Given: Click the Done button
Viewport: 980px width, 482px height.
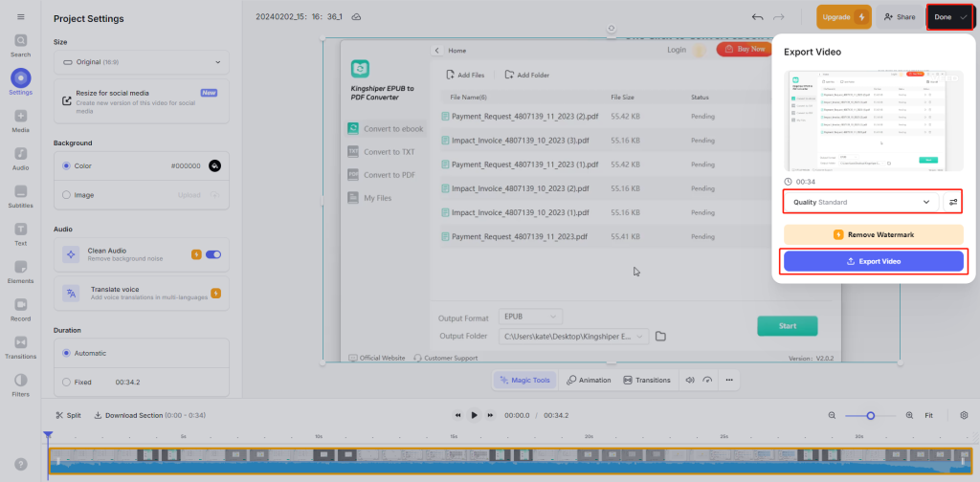Looking at the screenshot, I should point(949,17).
